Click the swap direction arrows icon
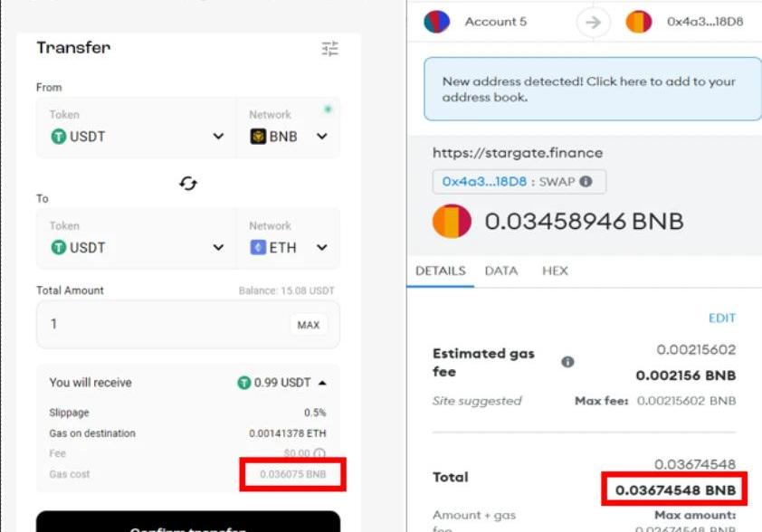Viewport: 762px width, 532px height. coord(188,184)
